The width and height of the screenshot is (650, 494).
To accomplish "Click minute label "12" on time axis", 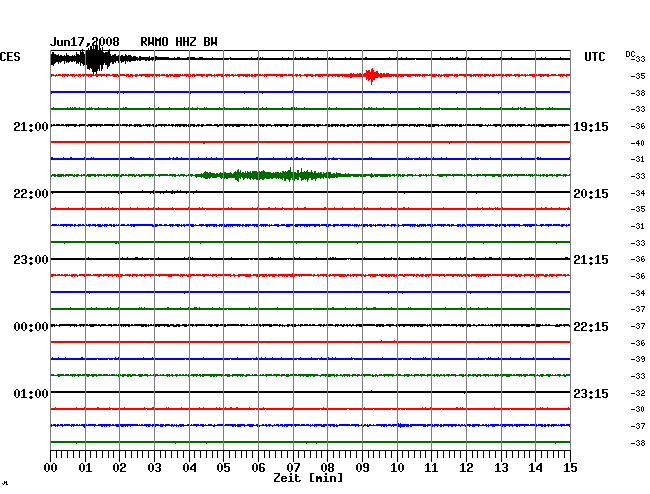I will pos(466,467).
